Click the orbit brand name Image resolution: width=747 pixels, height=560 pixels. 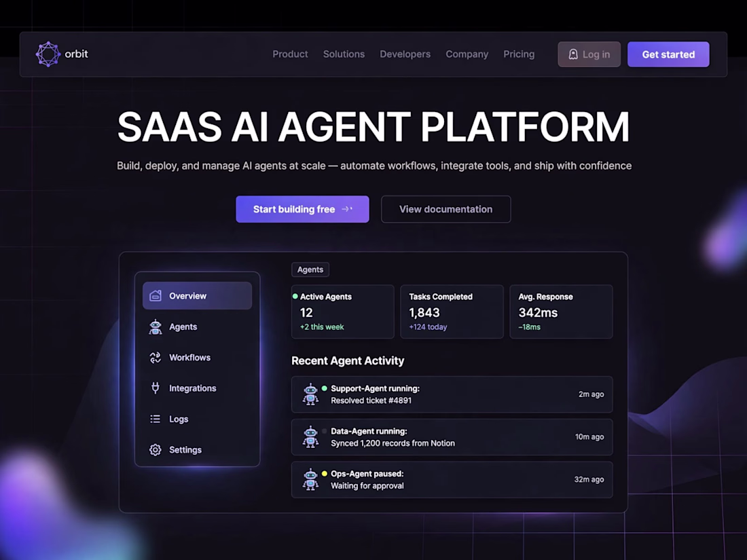coord(76,54)
